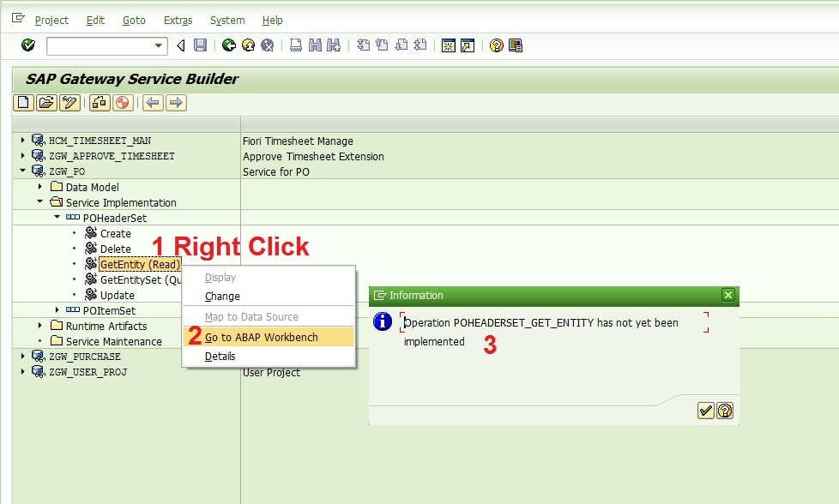The image size is (839, 504).
Task: Expand the POItemSet entity set
Action: tap(57, 310)
